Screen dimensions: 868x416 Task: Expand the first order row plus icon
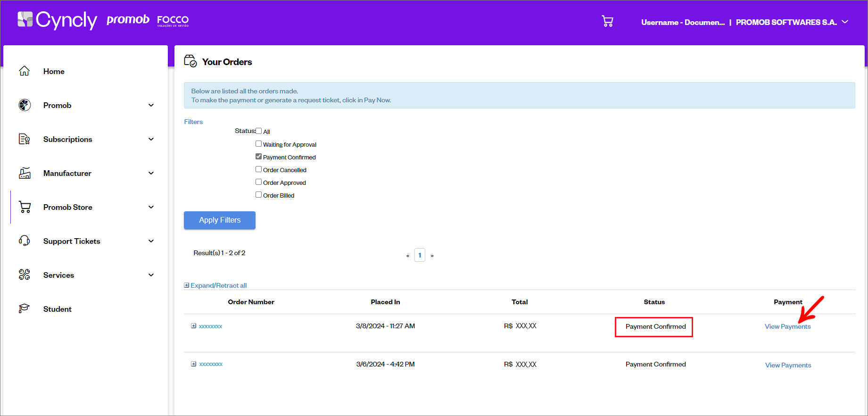pyautogui.click(x=193, y=326)
